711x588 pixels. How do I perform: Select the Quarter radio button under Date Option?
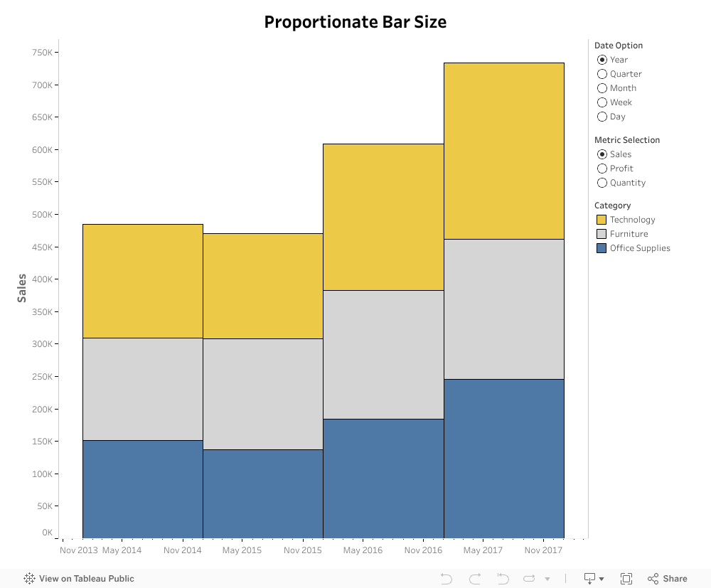coord(602,73)
